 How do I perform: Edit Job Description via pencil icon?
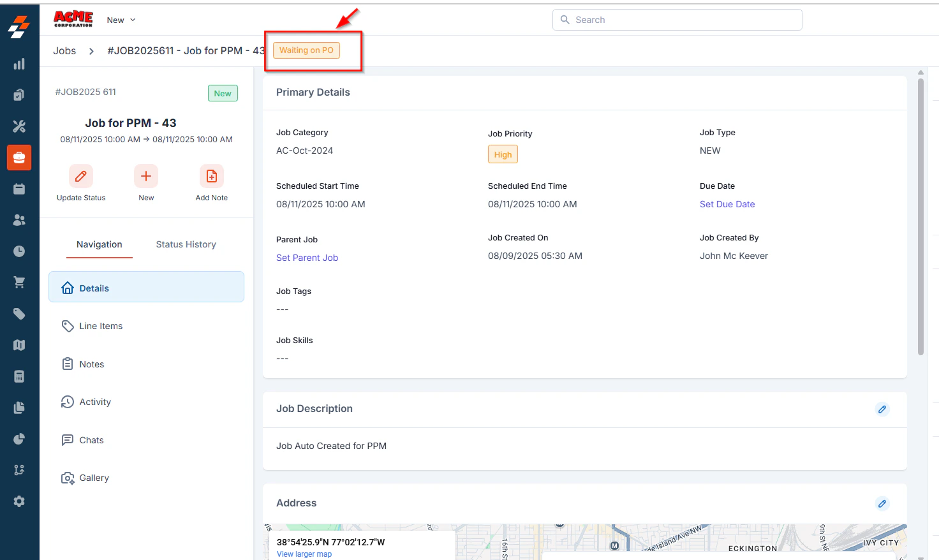click(x=882, y=409)
